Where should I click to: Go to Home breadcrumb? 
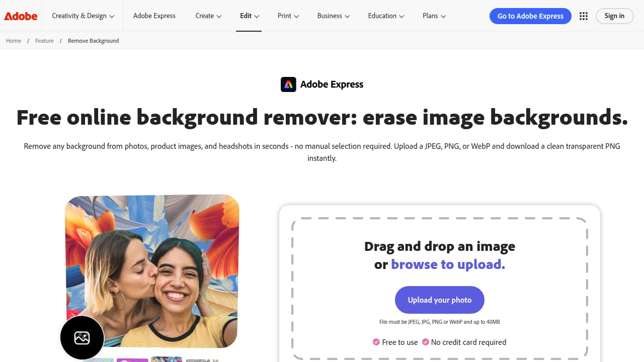pyautogui.click(x=14, y=41)
